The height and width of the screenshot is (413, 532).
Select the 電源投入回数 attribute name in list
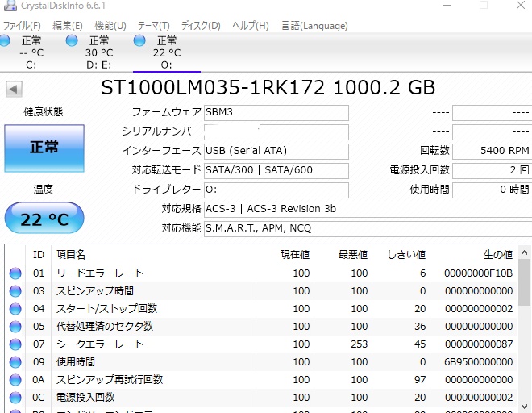coord(85,397)
